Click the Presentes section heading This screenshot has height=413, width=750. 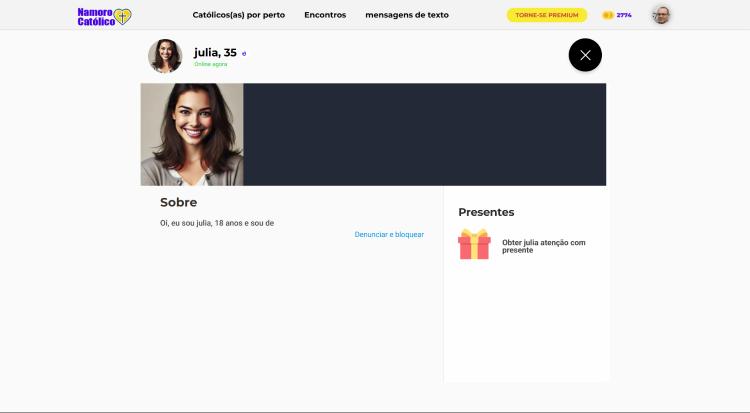point(486,212)
